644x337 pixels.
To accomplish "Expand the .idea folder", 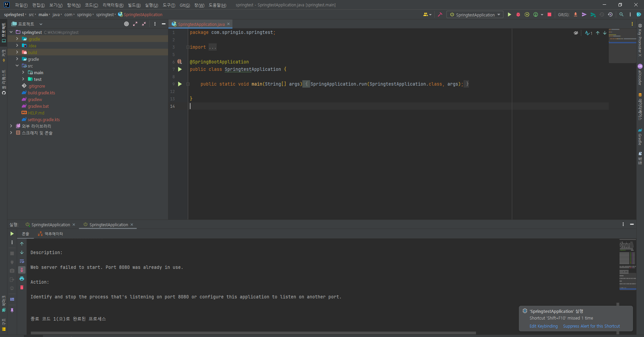I will tap(17, 46).
